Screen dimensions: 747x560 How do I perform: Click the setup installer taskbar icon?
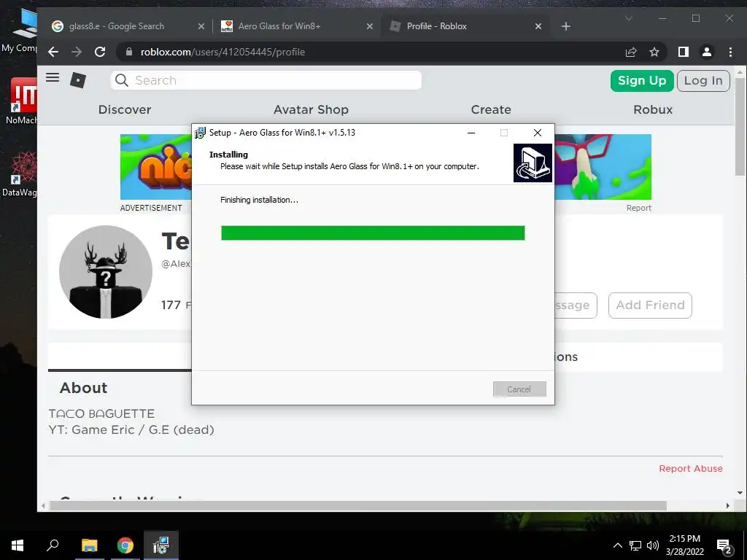(x=161, y=545)
